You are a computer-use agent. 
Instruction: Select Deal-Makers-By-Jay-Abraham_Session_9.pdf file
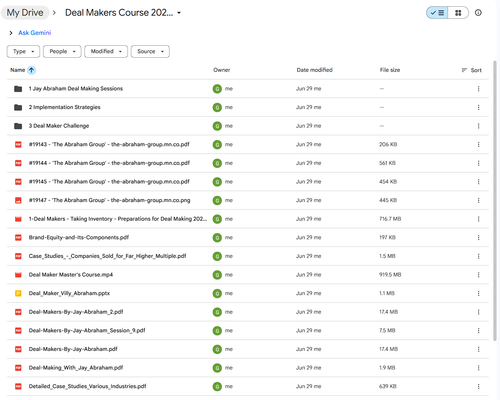(x=87, y=331)
